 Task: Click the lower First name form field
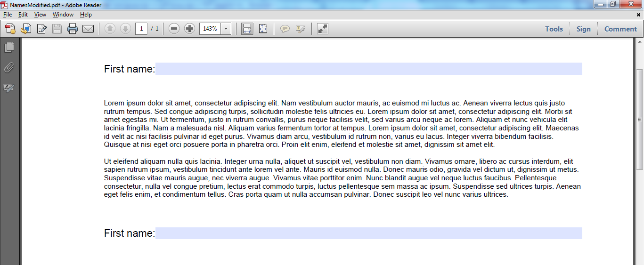(369, 233)
